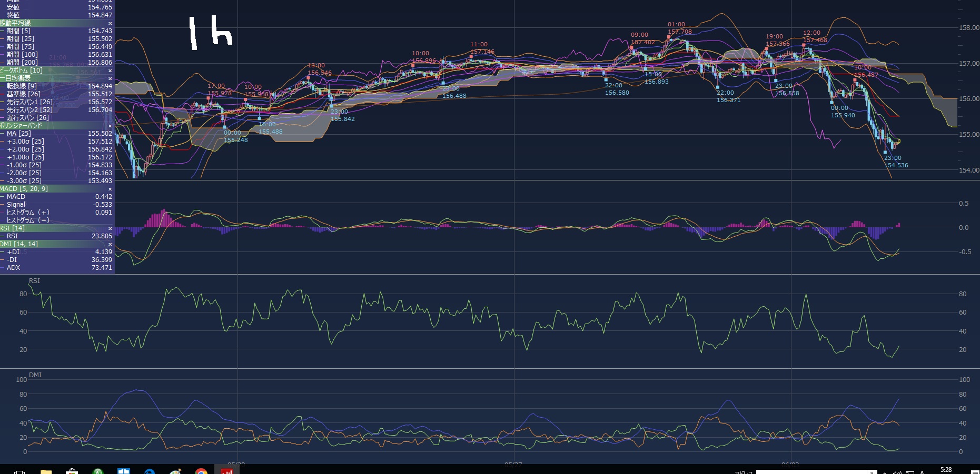Click the +3.00σ [25] Bollinger band entry
The height and width of the screenshot is (474, 980).
[x=25, y=142]
